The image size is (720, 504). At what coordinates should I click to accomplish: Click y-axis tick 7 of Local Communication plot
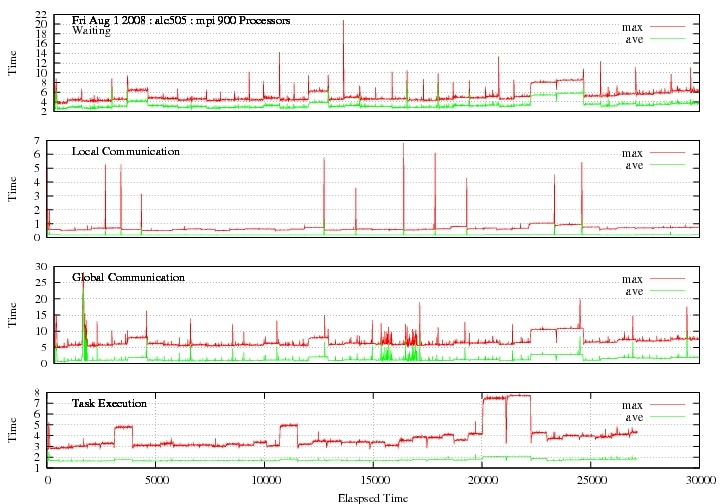pyautogui.click(x=37, y=140)
